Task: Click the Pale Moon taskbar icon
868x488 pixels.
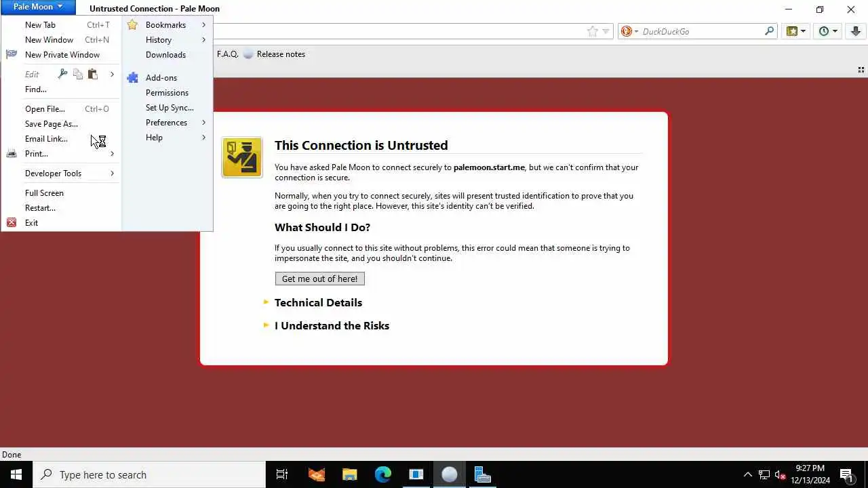Action: pyautogui.click(x=450, y=474)
